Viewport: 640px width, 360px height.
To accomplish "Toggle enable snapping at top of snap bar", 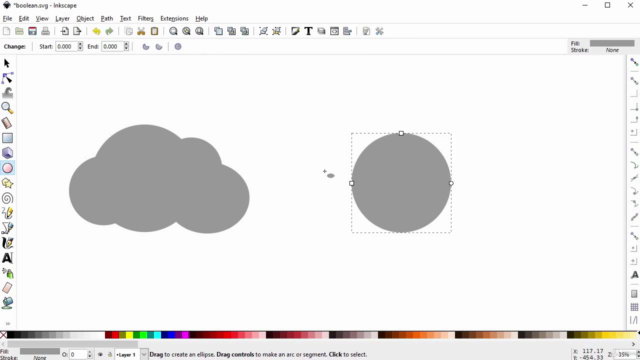I will (x=634, y=62).
